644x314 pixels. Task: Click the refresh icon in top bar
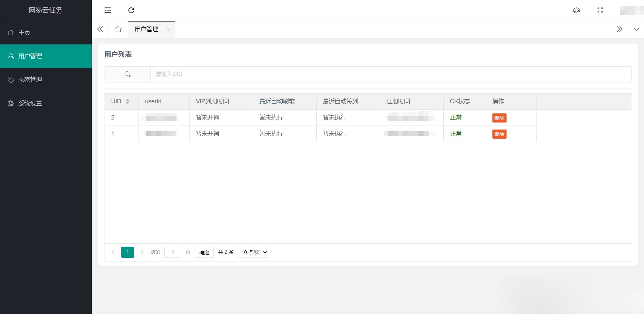[x=131, y=10]
